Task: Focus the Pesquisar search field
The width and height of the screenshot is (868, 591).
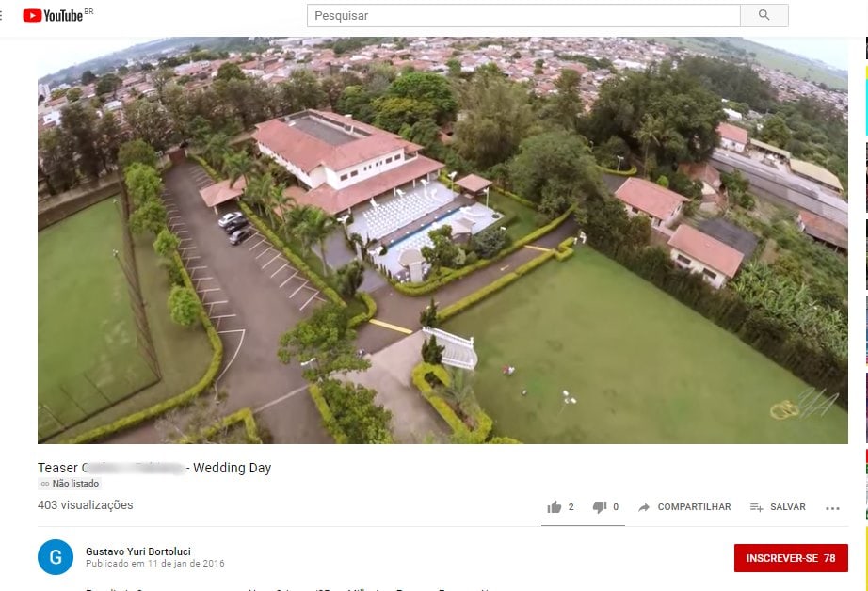Action: pos(523,15)
